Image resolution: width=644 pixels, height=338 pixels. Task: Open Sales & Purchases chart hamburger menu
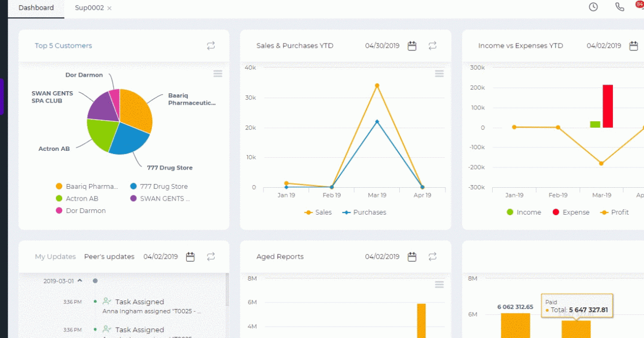click(440, 74)
